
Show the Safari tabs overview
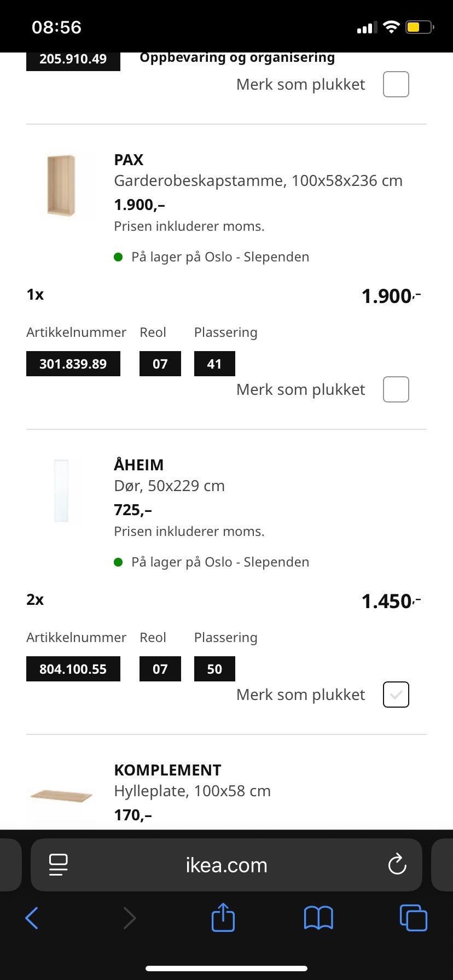pos(413,918)
